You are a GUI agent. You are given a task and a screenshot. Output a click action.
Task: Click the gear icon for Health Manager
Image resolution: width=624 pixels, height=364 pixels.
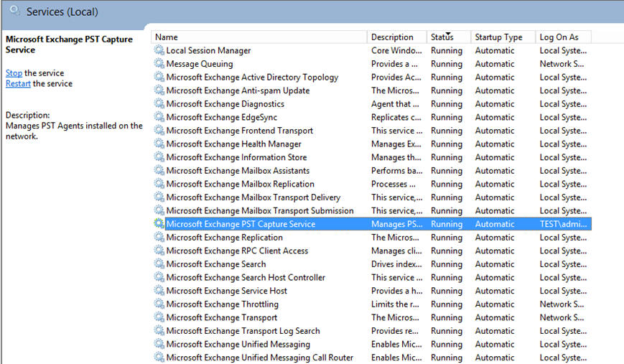tap(159, 144)
